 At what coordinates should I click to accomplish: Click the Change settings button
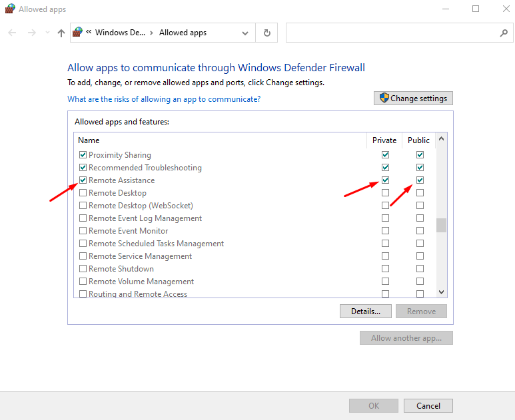[x=413, y=99]
